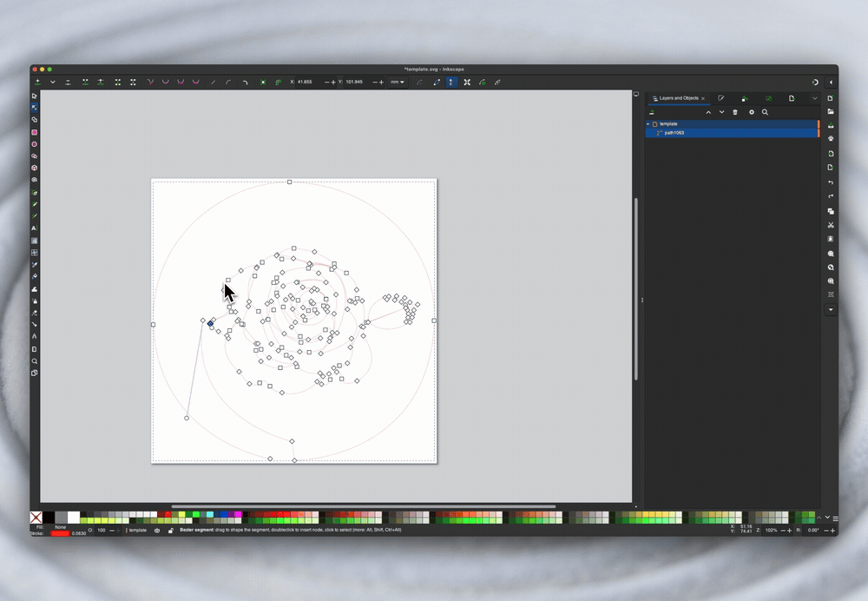Toggle current layer visibility eye in status bar
The height and width of the screenshot is (601, 868).
point(157,531)
